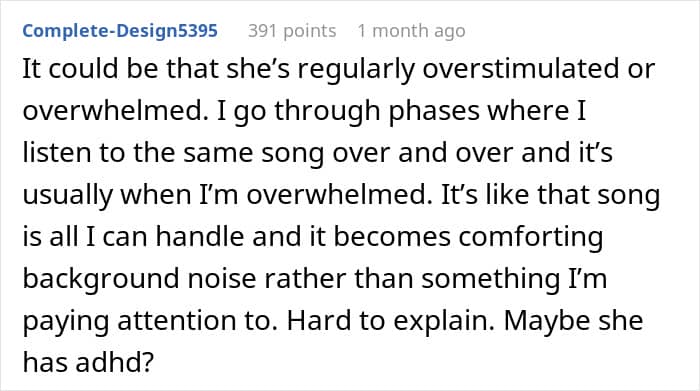Click 'listen to the same song' text
This screenshot has width=700, height=391.
tap(173, 153)
